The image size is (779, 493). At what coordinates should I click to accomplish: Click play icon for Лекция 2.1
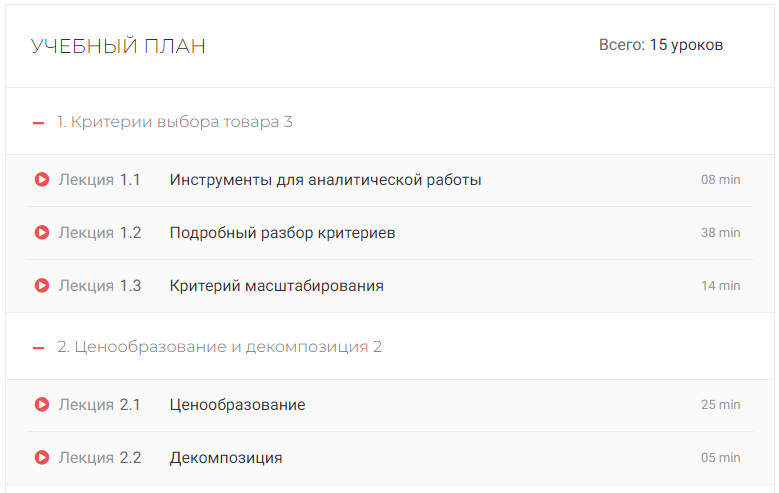coord(42,405)
